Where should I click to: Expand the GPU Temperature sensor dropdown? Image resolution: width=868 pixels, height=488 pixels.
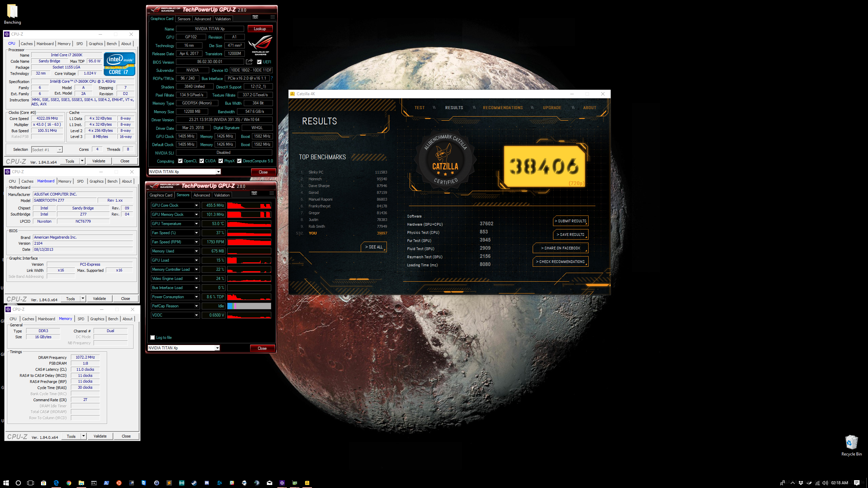pyautogui.click(x=196, y=224)
